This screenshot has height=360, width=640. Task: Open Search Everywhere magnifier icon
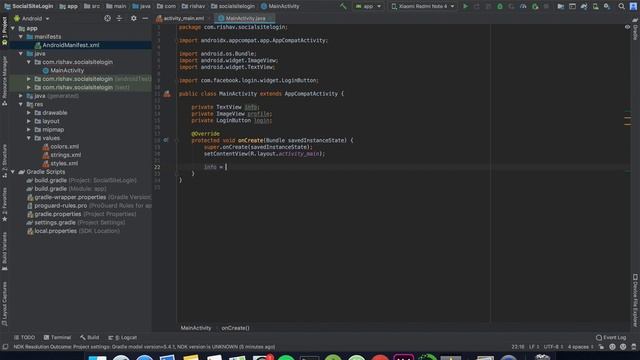[621, 6]
